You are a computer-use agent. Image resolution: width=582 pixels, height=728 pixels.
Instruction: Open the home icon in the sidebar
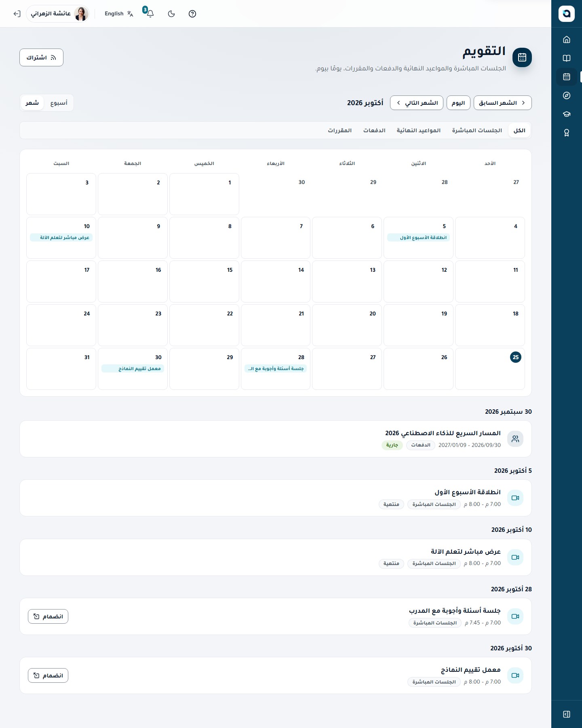567,39
